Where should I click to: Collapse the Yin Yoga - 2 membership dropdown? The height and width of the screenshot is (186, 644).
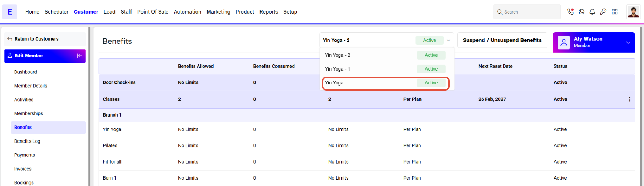(449, 40)
